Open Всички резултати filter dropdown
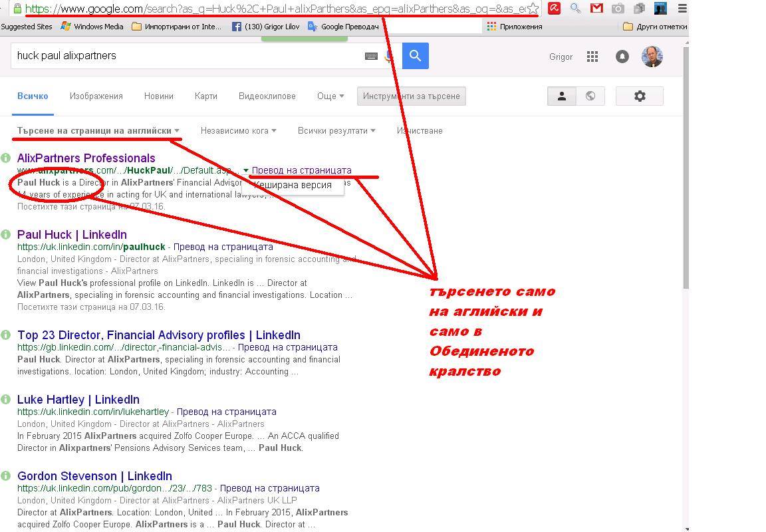The height and width of the screenshot is (532, 766). point(336,130)
